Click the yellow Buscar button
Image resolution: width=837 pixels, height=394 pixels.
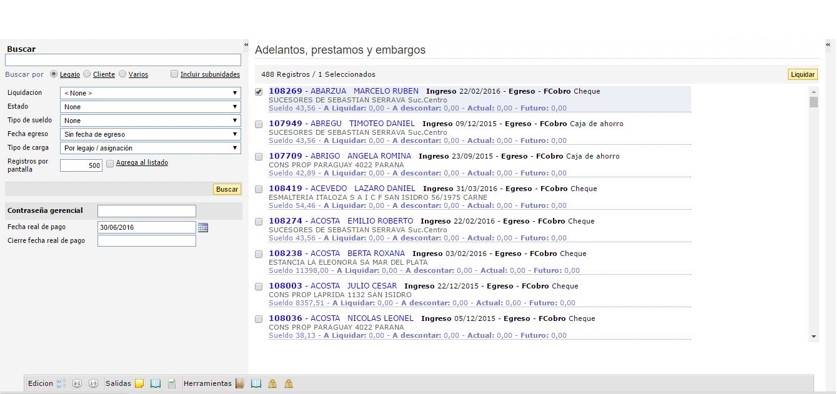pos(227,190)
